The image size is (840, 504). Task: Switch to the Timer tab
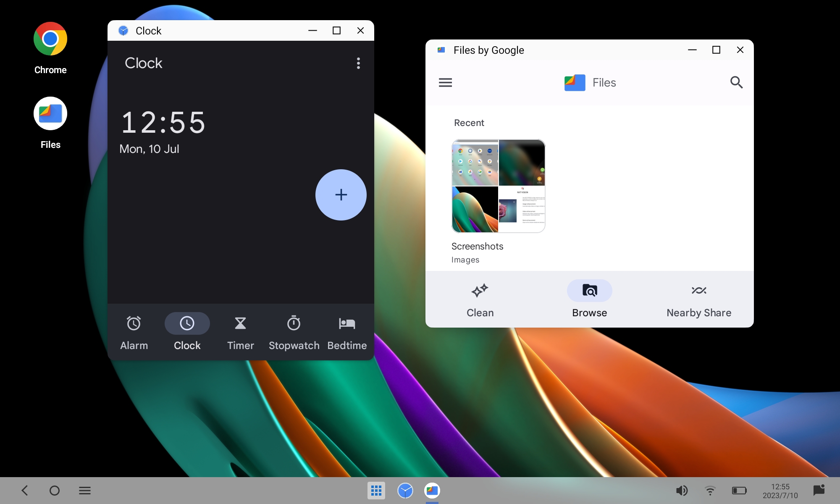pos(240,332)
